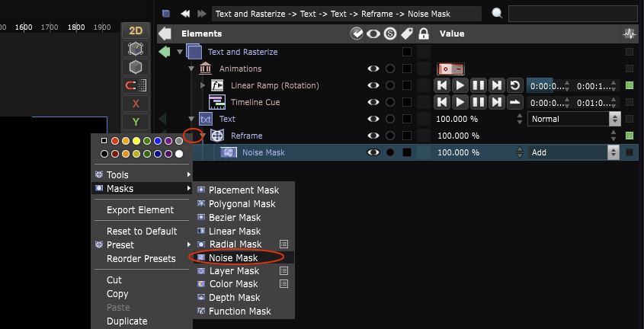Open the Tools submenu in context menu
Image resolution: width=644 pixels, height=329 pixels.
(x=117, y=175)
